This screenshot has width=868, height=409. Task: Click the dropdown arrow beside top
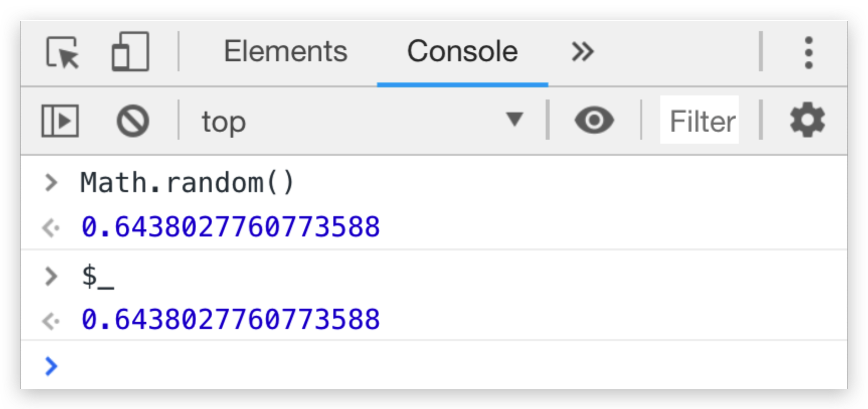point(514,120)
